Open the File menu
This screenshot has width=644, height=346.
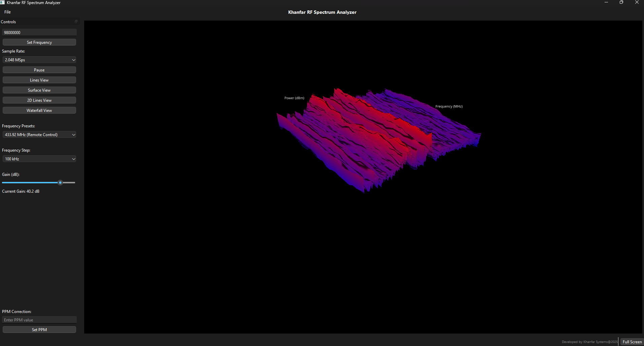click(x=7, y=12)
